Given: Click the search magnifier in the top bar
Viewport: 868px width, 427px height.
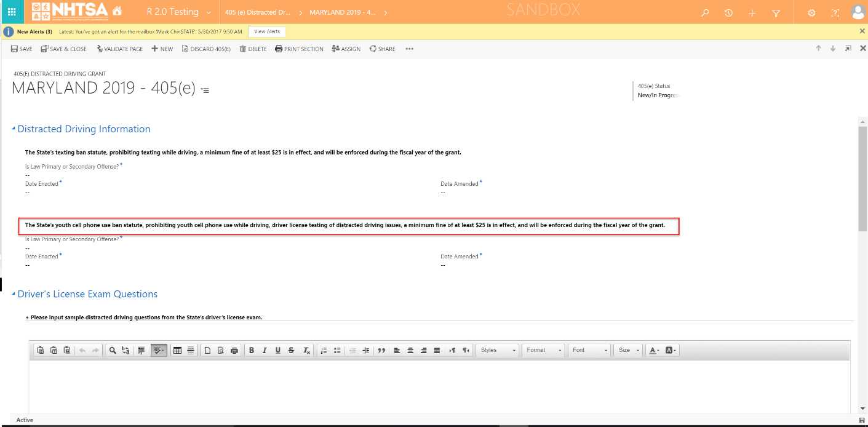Looking at the screenshot, I should 705,13.
